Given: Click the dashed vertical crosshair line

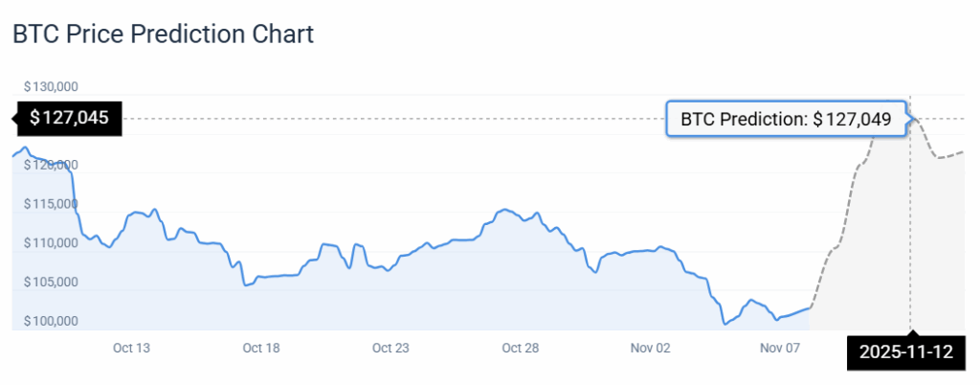Looking at the screenshot, I should (x=910, y=239).
